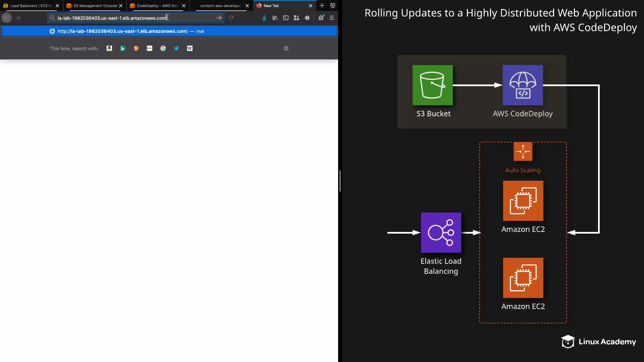Open the Firefox Downloads panel
This screenshot has height=362, width=644.
(264, 18)
